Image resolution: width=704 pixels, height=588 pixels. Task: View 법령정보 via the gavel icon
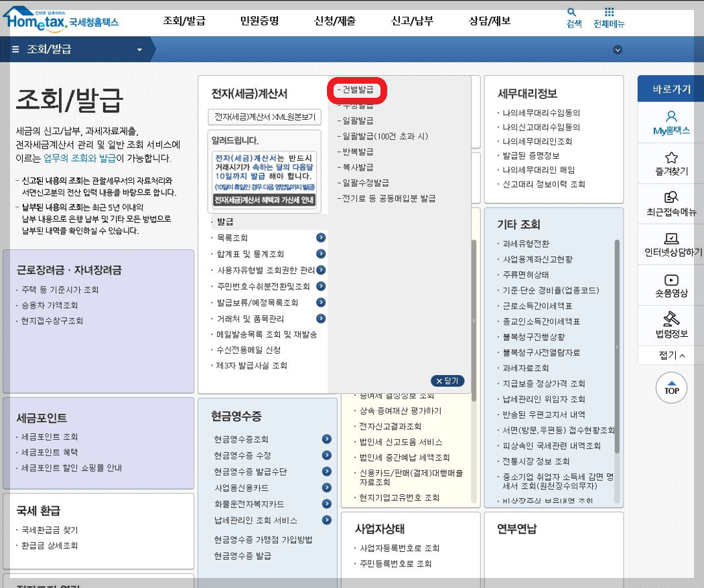click(671, 320)
